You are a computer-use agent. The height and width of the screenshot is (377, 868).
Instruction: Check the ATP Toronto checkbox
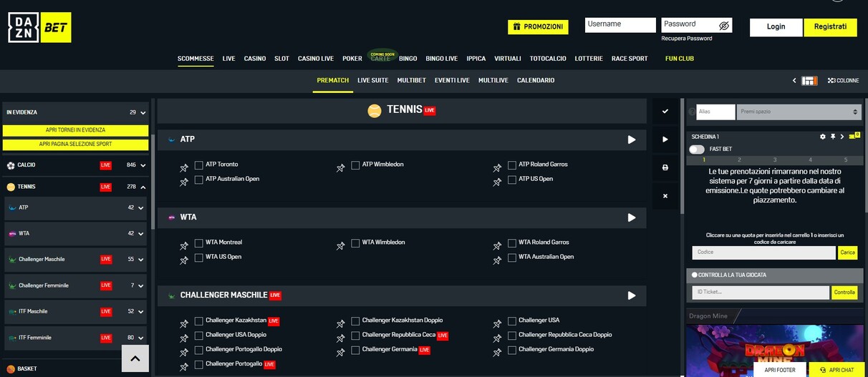pyautogui.click(x=199, y=165)
